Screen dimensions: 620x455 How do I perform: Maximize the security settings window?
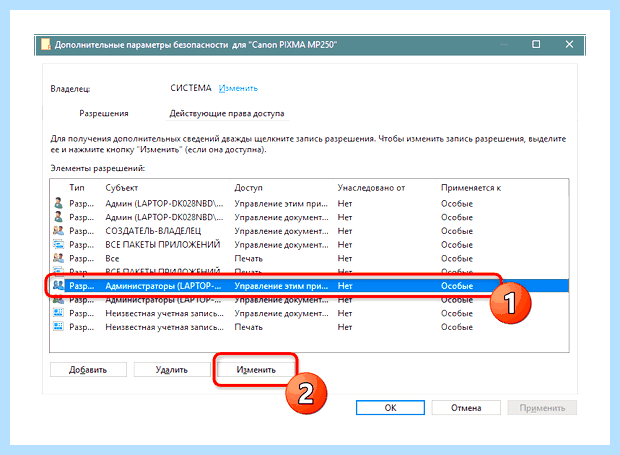[x=536, y=44]
